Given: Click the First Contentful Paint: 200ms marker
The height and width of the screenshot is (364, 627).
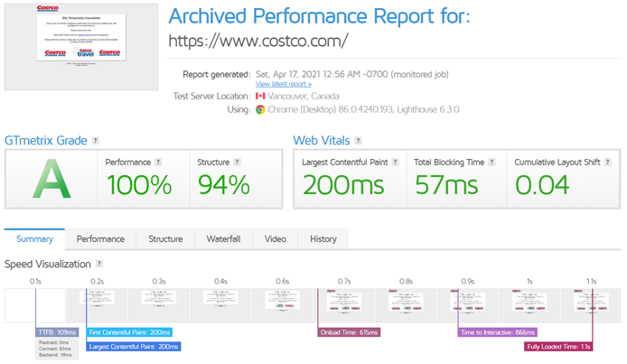Looking at the screenshot, I should 129,332.
